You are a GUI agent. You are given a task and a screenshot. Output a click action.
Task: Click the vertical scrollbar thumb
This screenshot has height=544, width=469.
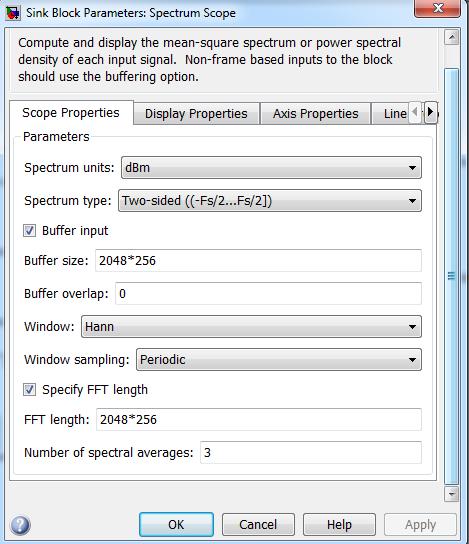coord(452,276)
